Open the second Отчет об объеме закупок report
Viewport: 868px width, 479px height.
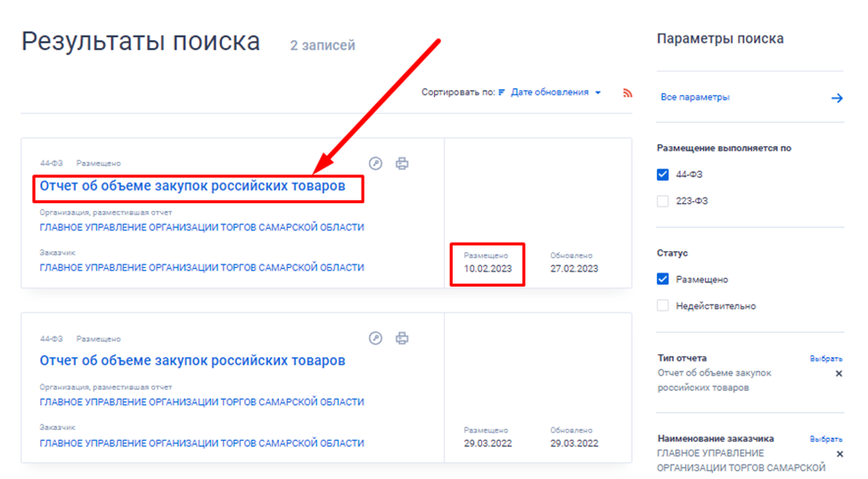pyautogui.click(x=192, y=361)
